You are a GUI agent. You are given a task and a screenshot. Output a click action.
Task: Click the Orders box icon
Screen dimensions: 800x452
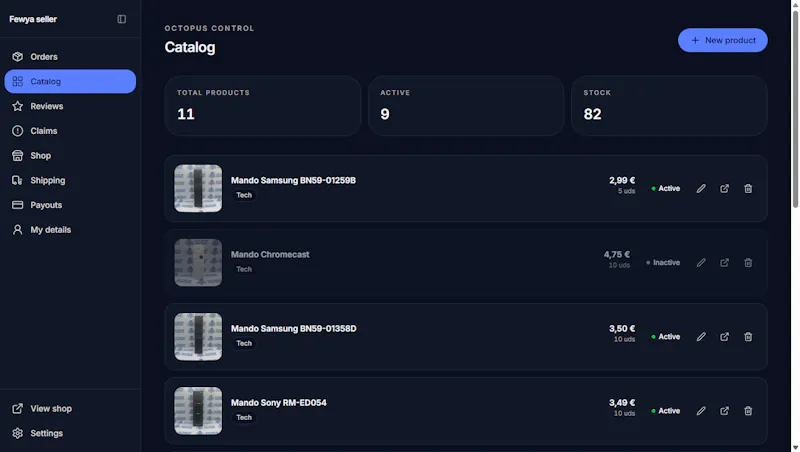[x=17, y=57]
